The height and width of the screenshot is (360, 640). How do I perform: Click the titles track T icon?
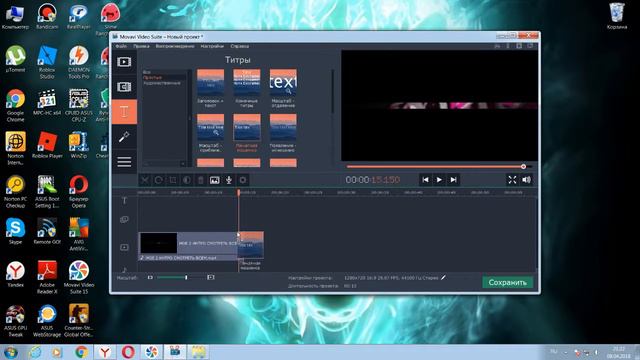pos(124,200)
